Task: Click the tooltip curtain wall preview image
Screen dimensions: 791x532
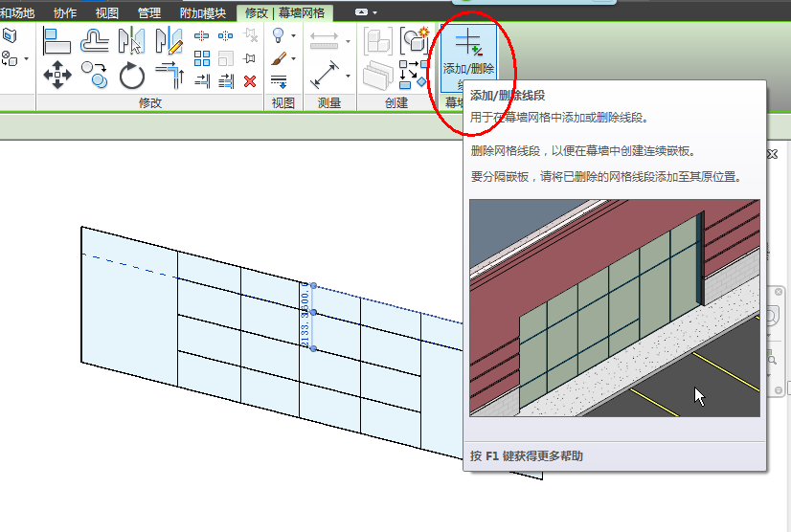Action: pyautogui.click(x=615, y=308)
